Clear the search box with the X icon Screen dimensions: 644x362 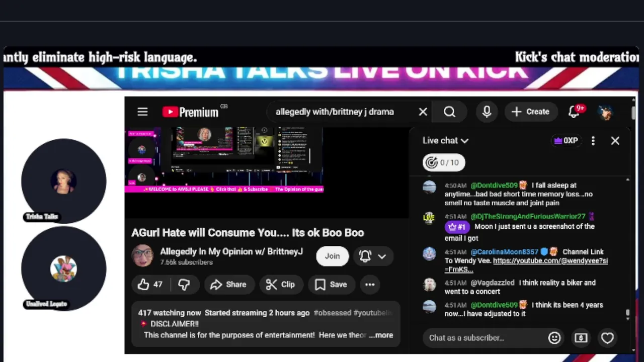coord(423,112)
